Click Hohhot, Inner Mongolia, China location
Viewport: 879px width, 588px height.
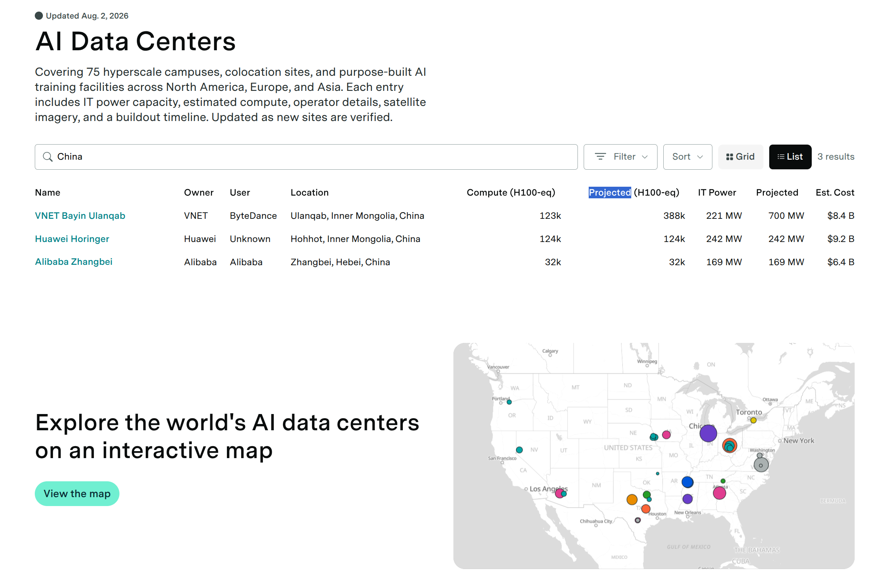point(355,239)
